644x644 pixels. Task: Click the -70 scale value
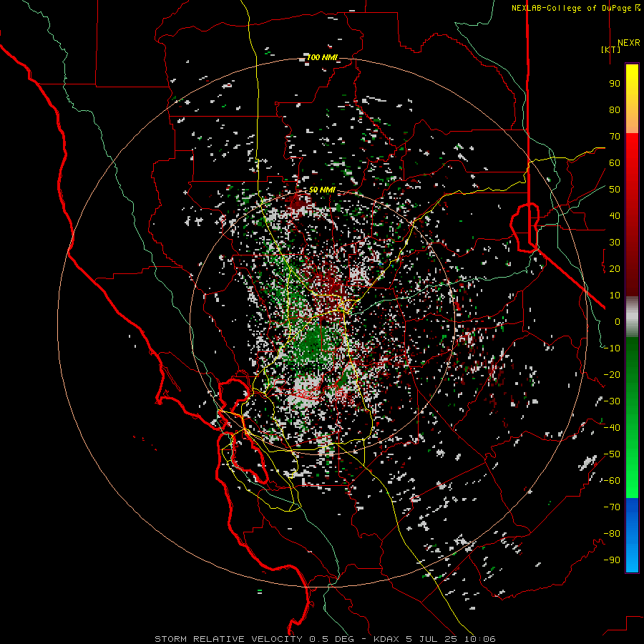click(x=612, y=507)
